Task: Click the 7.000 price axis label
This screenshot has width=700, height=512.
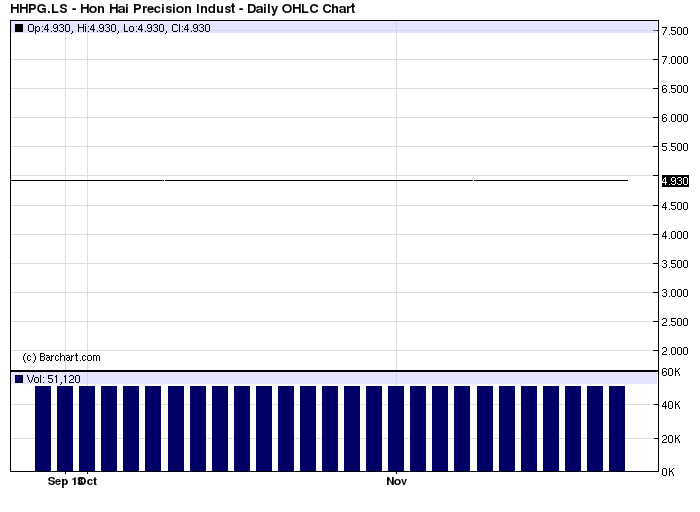Action: coord(675,60)
